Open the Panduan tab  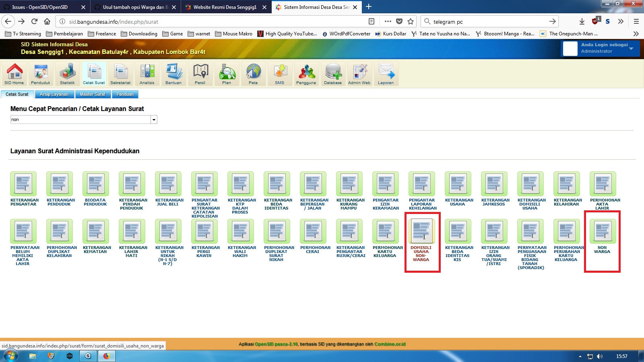pos(125,94)
